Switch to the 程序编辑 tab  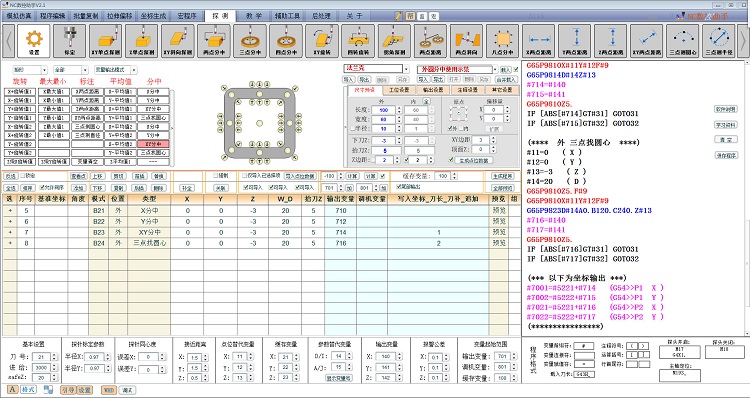point(53,16)
